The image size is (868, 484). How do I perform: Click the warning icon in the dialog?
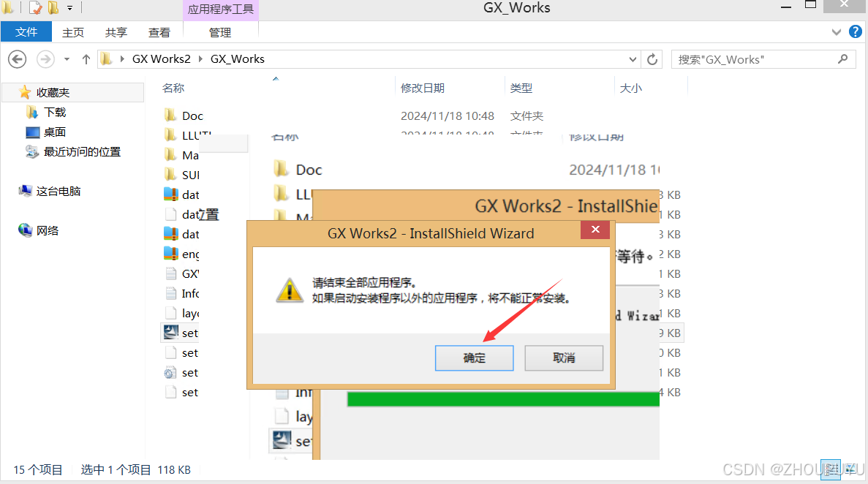point(290,291)
